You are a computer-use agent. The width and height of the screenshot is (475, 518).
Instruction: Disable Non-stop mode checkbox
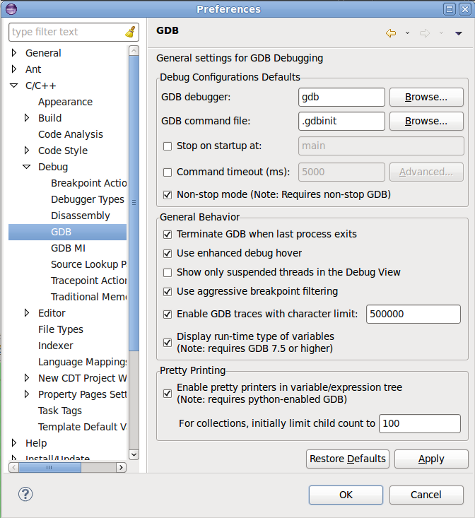[x=167, y=195]
